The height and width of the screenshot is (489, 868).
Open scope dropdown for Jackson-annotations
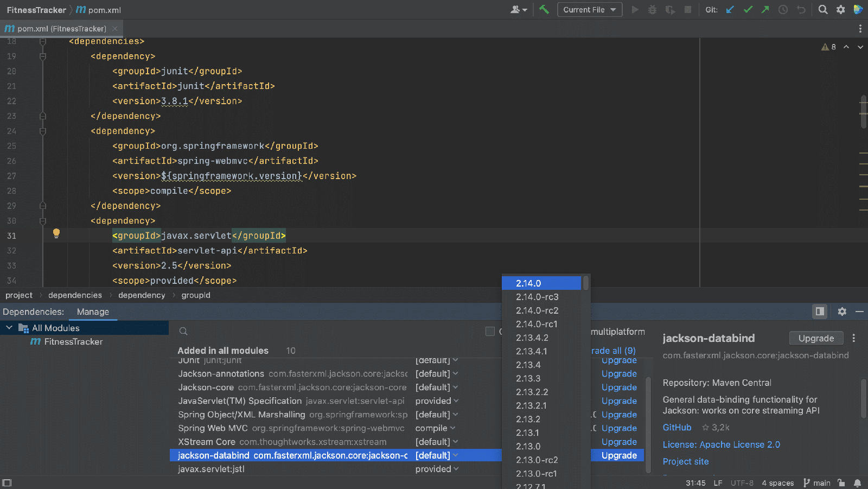point(437,374)
